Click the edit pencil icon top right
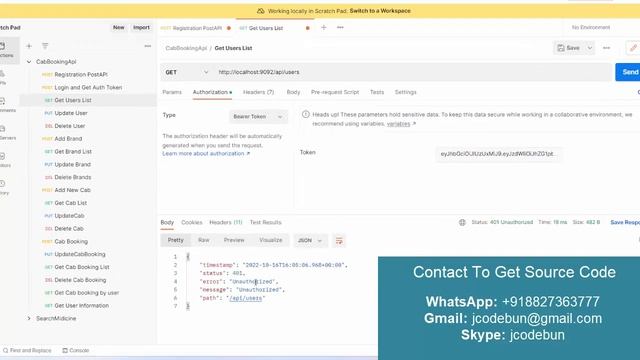Image resolution: width=640 pixels, height=360 pixels. tap(633, 48)
